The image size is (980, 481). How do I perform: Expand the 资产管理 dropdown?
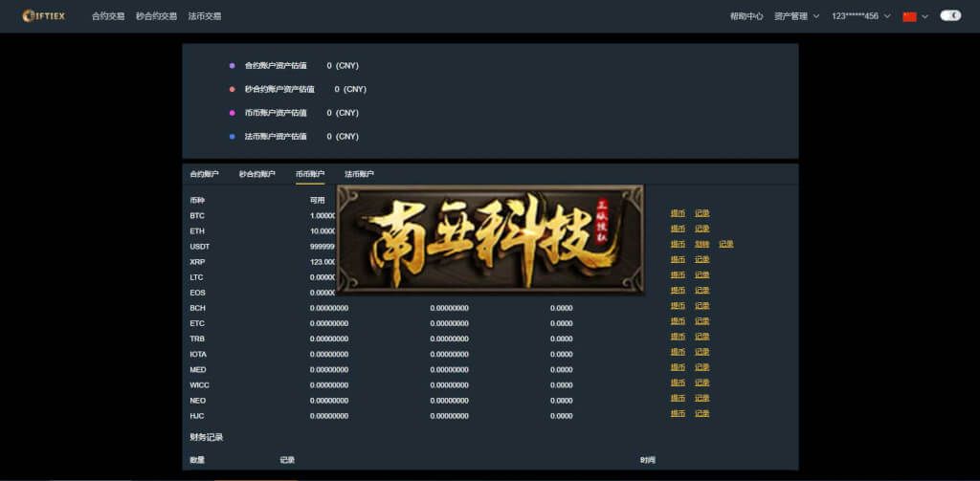pos(797,16)
